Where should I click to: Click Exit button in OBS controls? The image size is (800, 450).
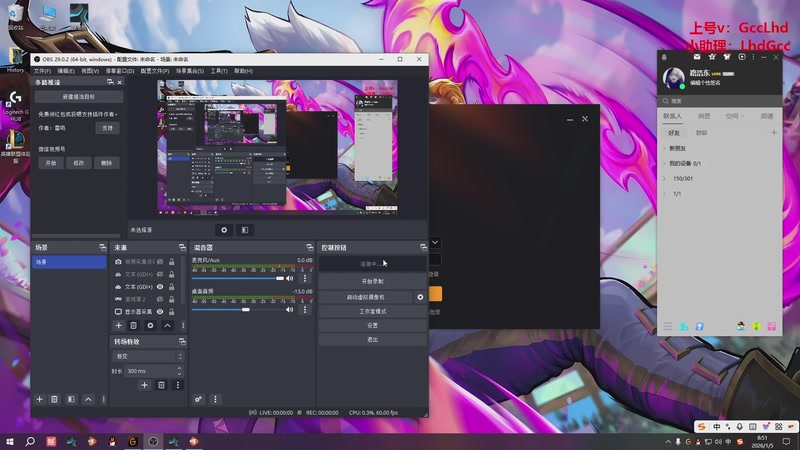point(372,340)
